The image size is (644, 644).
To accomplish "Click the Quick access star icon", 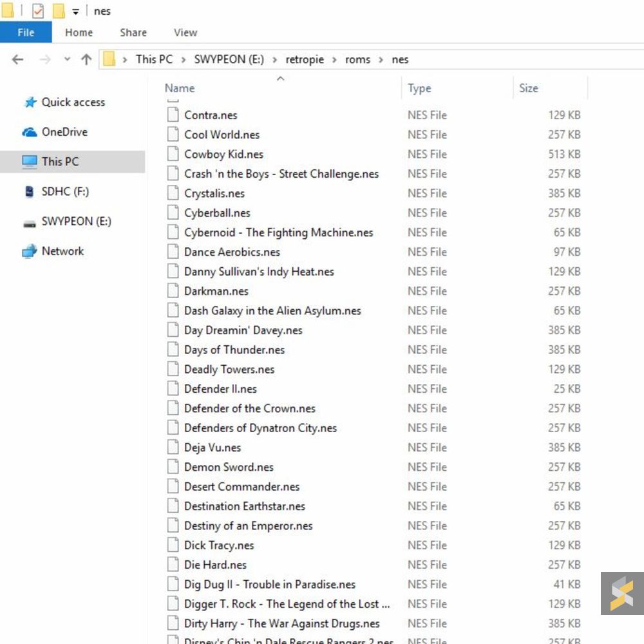I will pos(30,102).
